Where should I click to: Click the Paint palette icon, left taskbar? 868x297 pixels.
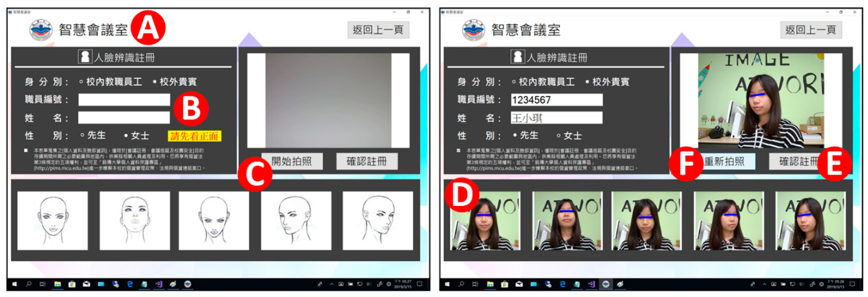173,284
